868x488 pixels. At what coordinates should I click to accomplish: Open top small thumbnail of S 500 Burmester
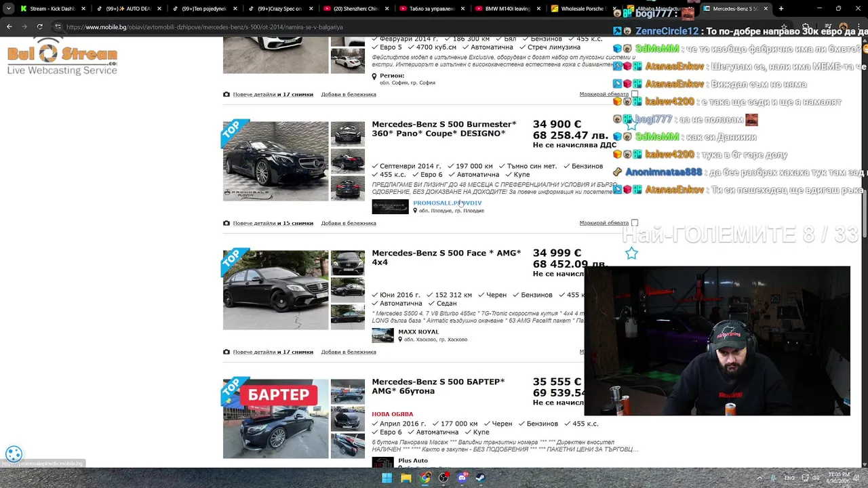point(348,134)
